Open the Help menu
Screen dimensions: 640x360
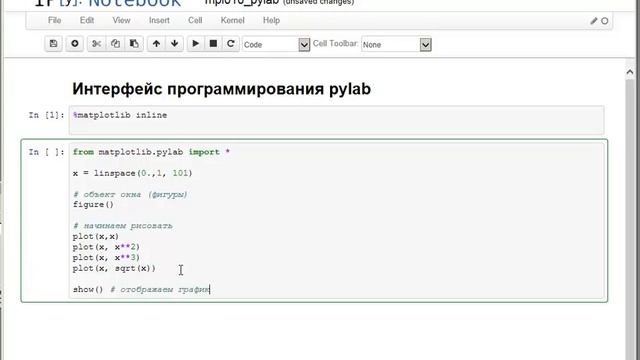coord(271,20)
